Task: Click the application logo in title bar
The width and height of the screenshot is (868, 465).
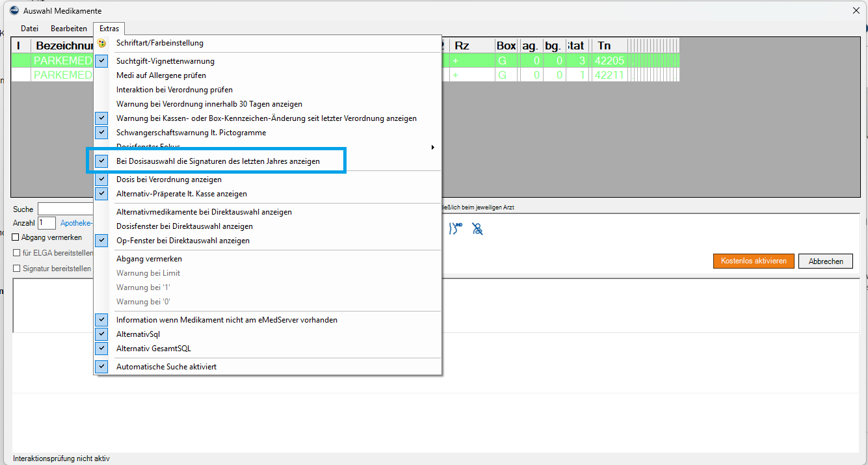Action: (x=14, y=10)
